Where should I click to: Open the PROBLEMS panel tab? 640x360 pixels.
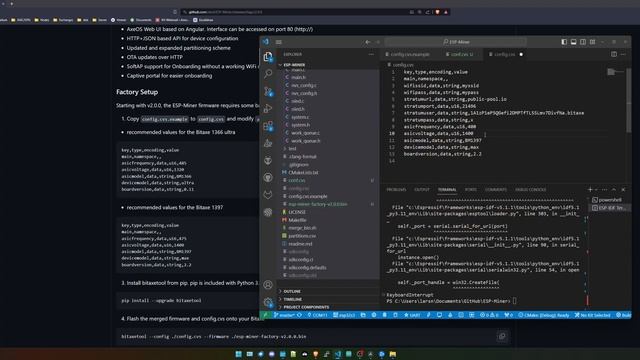(396, 189)
